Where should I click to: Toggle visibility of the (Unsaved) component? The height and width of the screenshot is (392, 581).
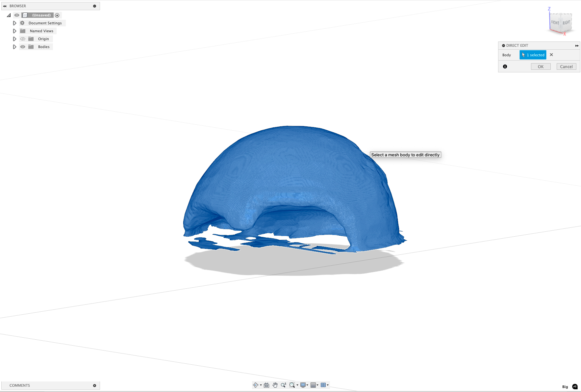[17, 15]
